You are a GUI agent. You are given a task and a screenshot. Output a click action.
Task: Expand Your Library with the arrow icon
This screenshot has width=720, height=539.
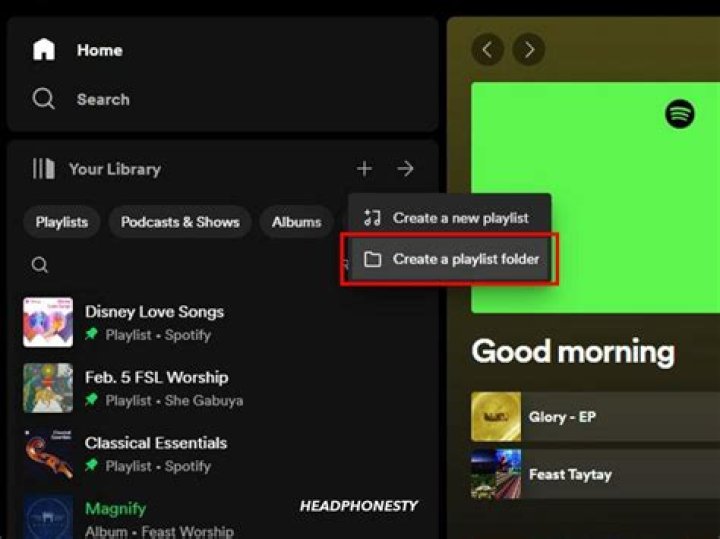tap(405, 168)
